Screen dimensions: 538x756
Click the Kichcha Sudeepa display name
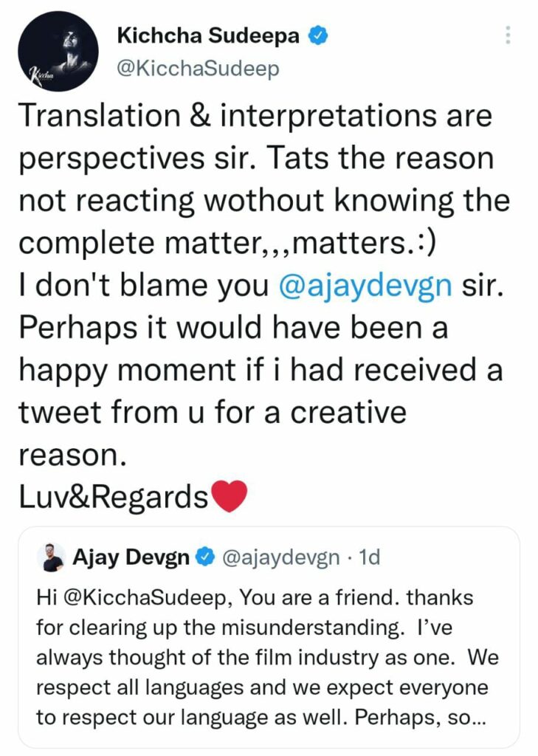click(x=208, y=35)
